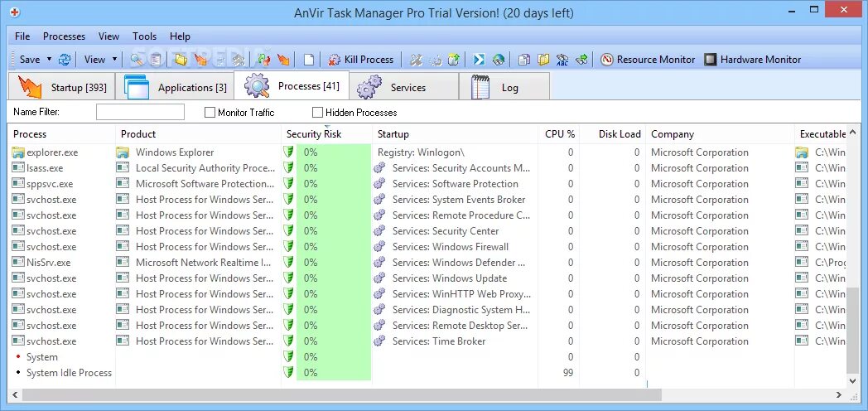The image size is (868, 411).
Task: Click the Kill Process button
Action: (x=360, y=60)
